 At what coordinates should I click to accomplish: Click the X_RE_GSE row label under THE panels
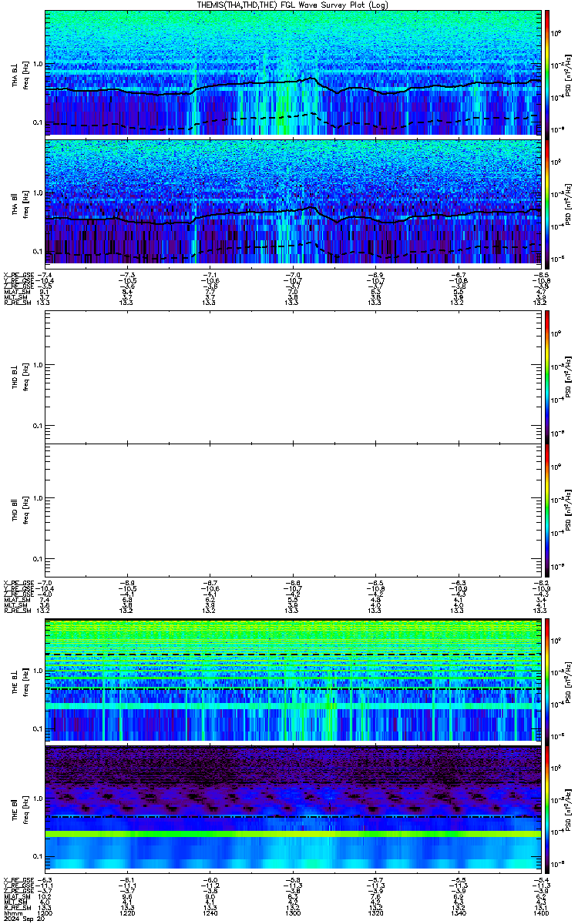point(20,881)
